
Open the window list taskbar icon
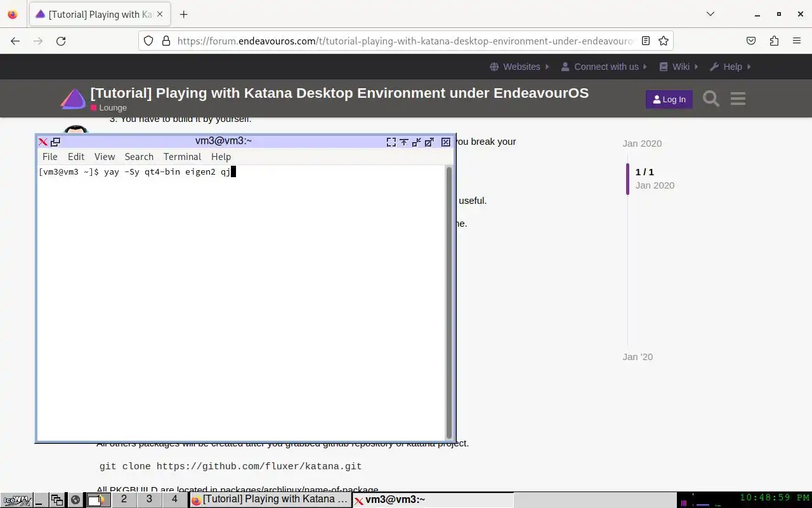pyautogui.click(x=57, y=500)
